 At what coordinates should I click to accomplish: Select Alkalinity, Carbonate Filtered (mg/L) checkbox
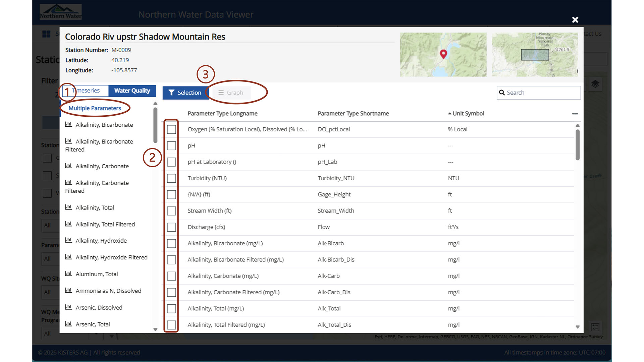(x=171, y=292)
